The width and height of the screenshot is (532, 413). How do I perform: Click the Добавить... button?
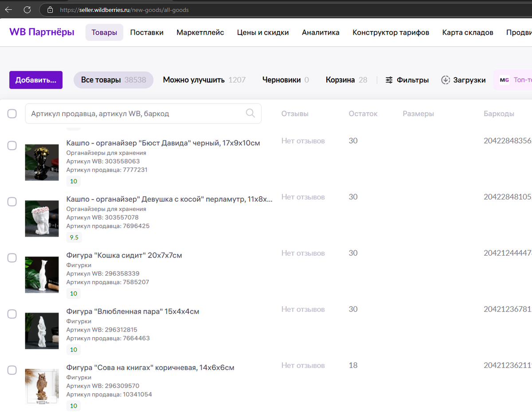pos(36,80)
